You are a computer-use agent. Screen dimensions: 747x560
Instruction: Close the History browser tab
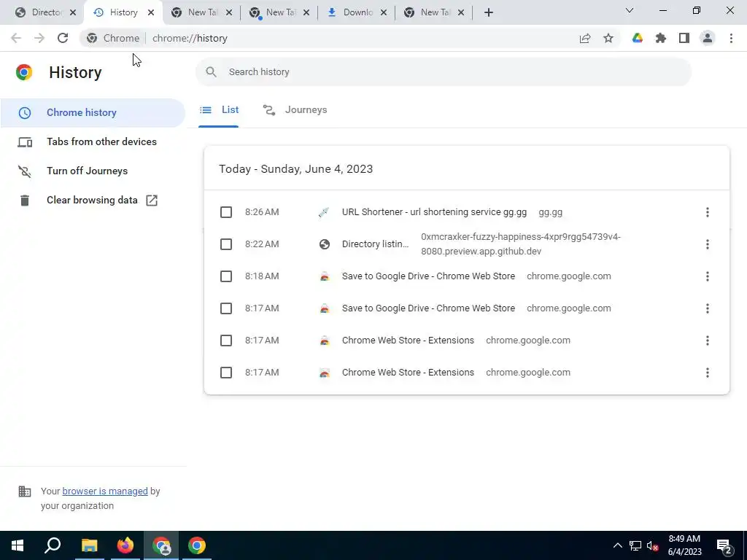point(151,12)
